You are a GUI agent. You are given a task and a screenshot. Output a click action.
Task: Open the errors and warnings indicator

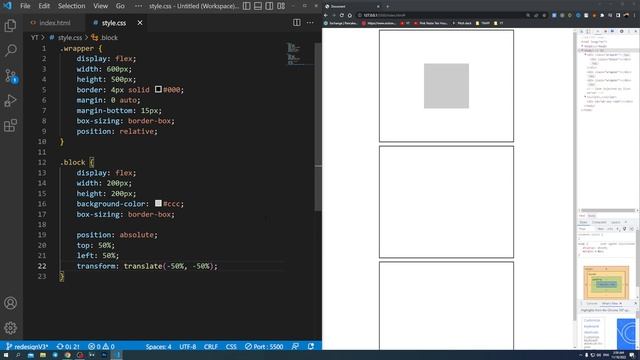101,347
